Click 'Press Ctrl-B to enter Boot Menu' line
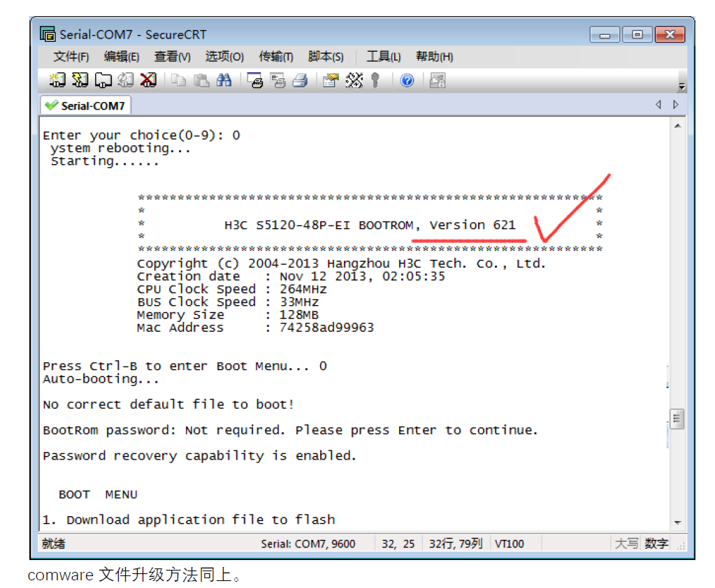 185,366
